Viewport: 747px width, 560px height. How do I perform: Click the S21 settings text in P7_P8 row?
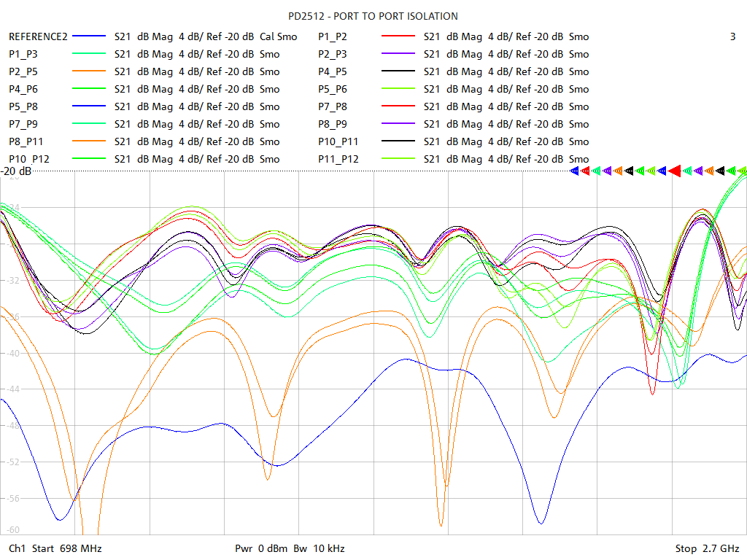(x=506, y=106)
